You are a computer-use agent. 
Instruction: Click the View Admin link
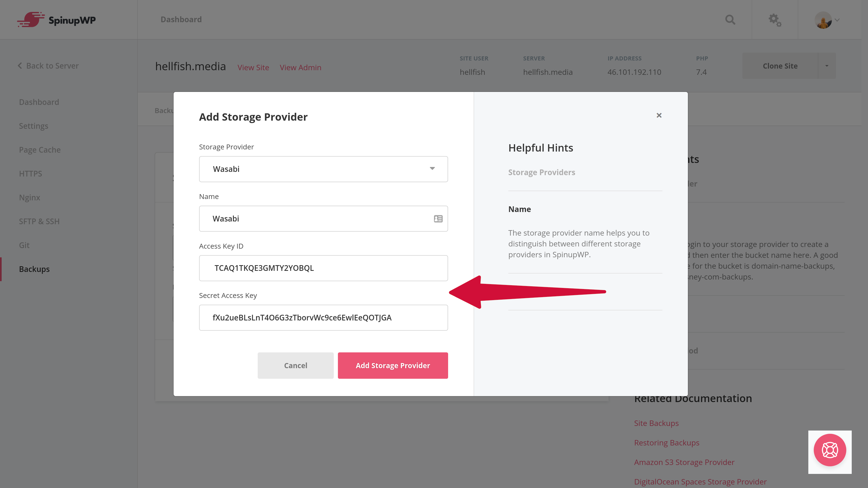301,67
